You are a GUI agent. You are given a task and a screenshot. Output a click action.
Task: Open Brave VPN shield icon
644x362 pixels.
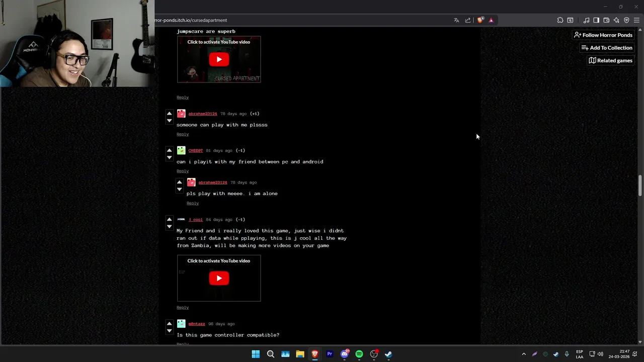pos(626,20)
